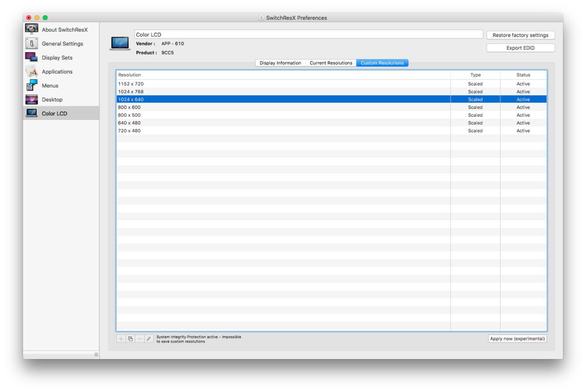586x392 pixels.
Task: Select the 1024 x 768 resolution row
Action: pos(331,92)
